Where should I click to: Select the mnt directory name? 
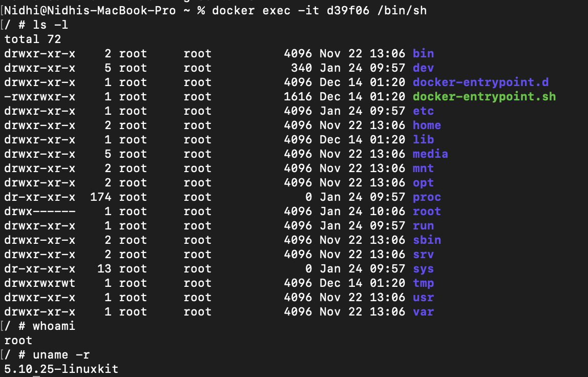click(x=423, y=169)
